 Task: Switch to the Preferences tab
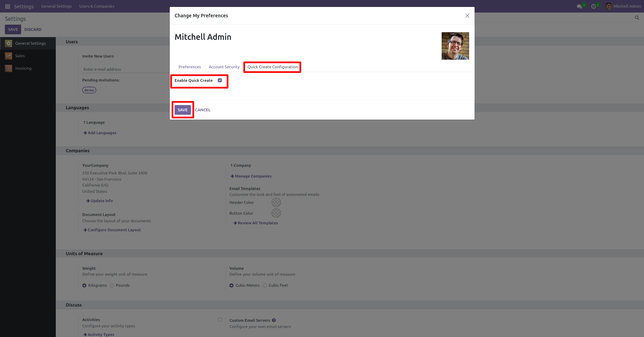point(189,67)
